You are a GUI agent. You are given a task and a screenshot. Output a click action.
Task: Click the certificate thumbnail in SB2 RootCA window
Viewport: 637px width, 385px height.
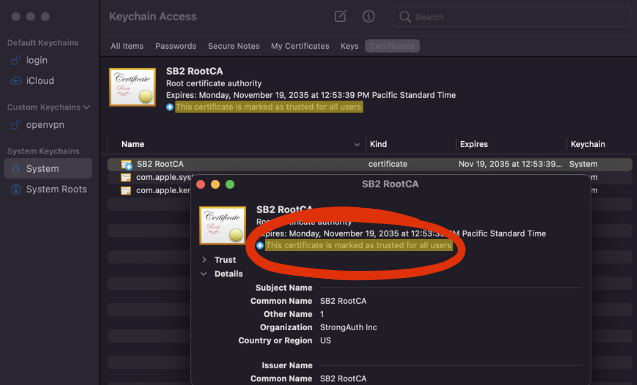pyautogui.click(x=222, y=225)
